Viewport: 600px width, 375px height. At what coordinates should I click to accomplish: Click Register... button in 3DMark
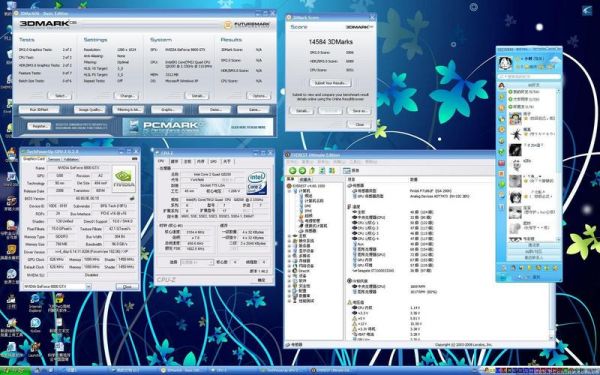click(39, 126)
